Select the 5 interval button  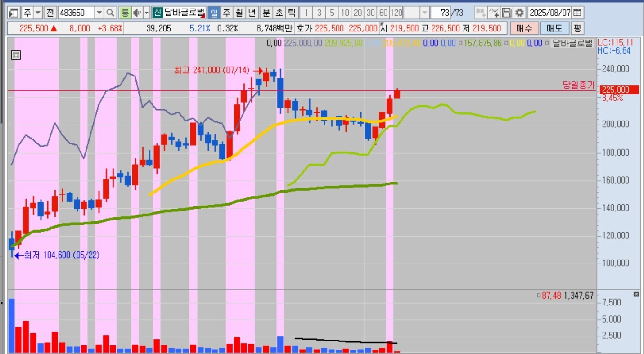tap(332, 12)
